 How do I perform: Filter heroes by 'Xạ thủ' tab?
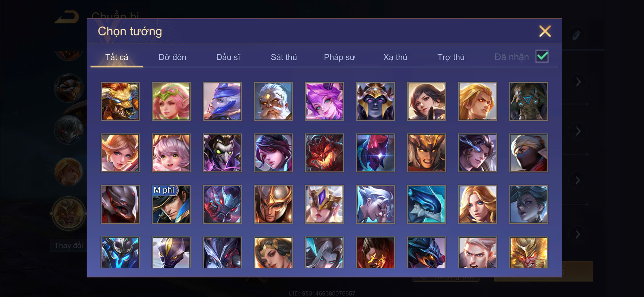(x=395, y=57)
